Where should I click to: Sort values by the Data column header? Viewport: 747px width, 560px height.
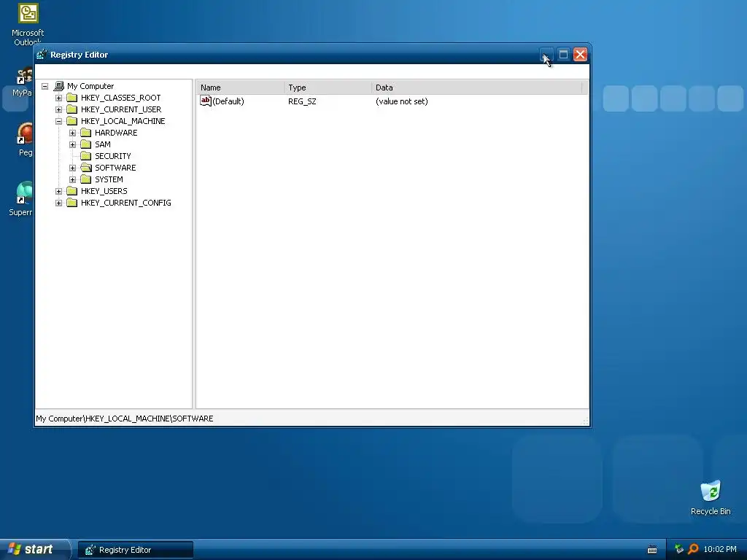(x=476, y=87)
